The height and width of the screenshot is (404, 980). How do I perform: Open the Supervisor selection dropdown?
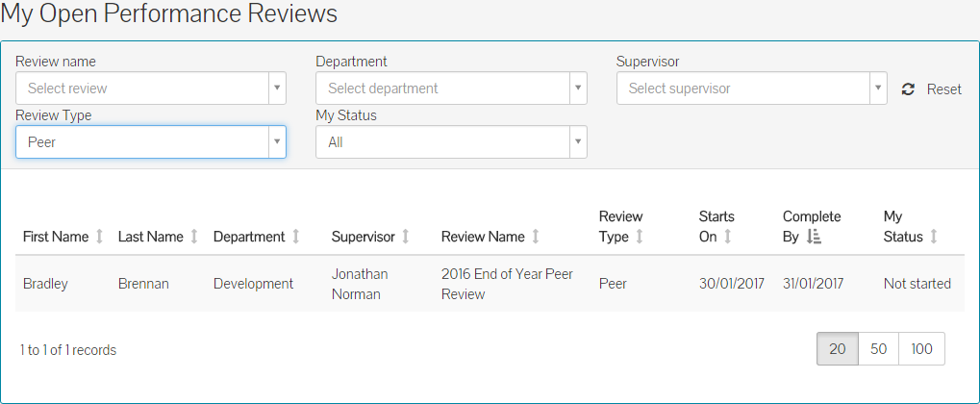coord(751,88)
